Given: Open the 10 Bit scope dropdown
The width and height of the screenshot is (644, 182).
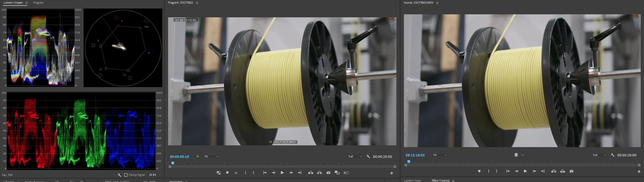Looking at the screenshot, I should pyautogui.click(x=155, y=175).
